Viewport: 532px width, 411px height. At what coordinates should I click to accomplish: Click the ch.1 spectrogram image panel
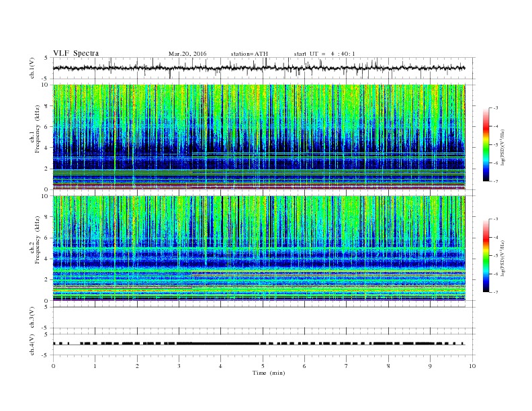(259, 137)
